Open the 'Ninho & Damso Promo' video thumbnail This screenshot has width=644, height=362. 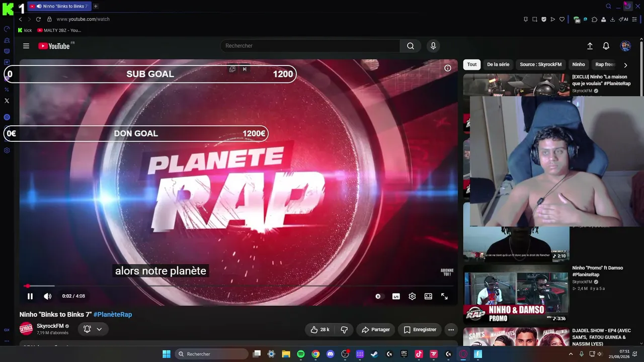tap(516, 294)
